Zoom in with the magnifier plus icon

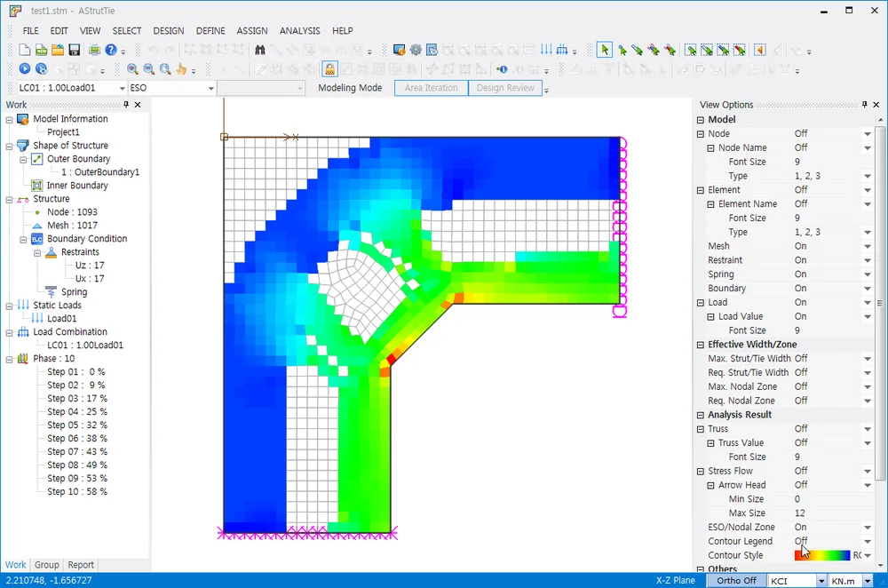point(132,69)
